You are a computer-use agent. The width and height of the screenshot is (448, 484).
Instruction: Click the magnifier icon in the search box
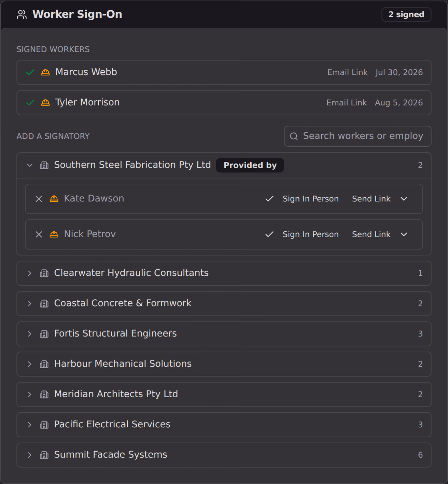(x=294, y=136)
